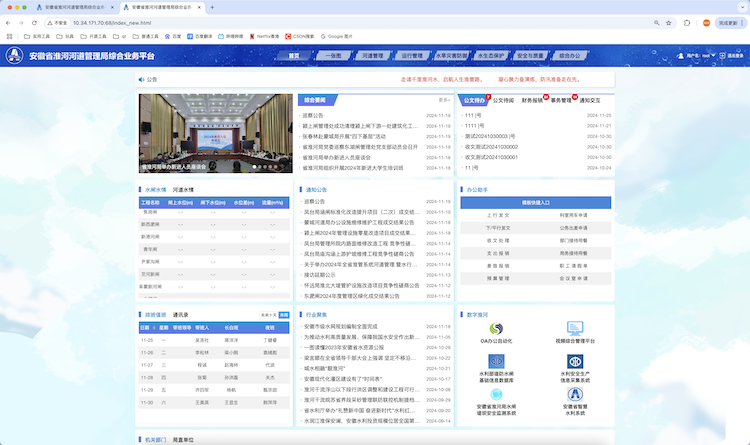
Task: Open the 水旱灾害防御 navigation tab
Action: [452, 56]
